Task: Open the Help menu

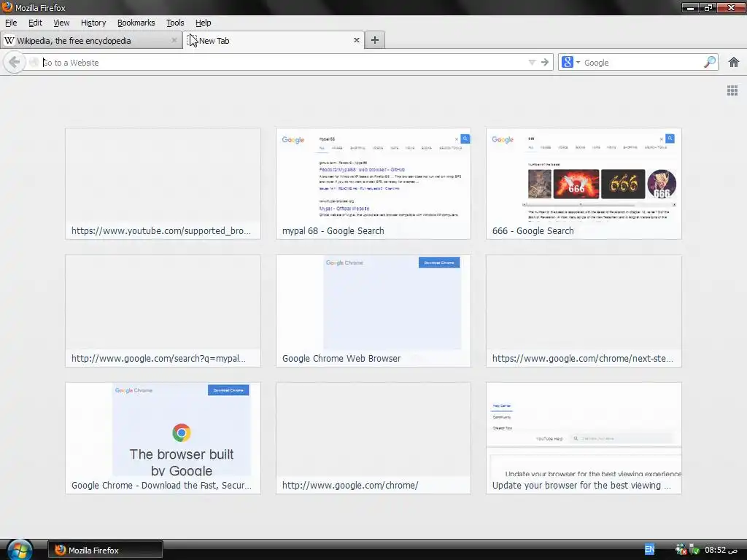Action: pos(203,23)
